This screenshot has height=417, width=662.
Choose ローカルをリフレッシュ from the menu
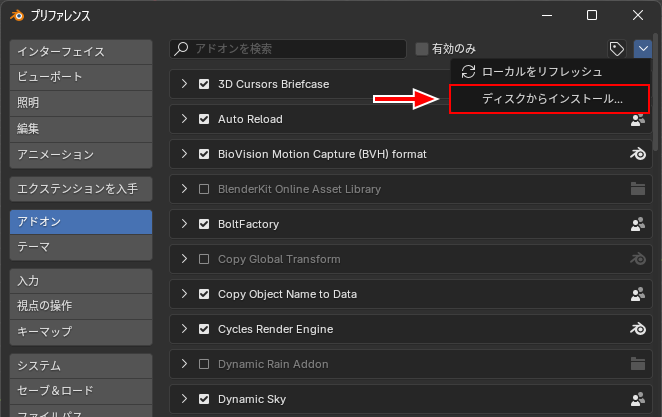(541, 72)
